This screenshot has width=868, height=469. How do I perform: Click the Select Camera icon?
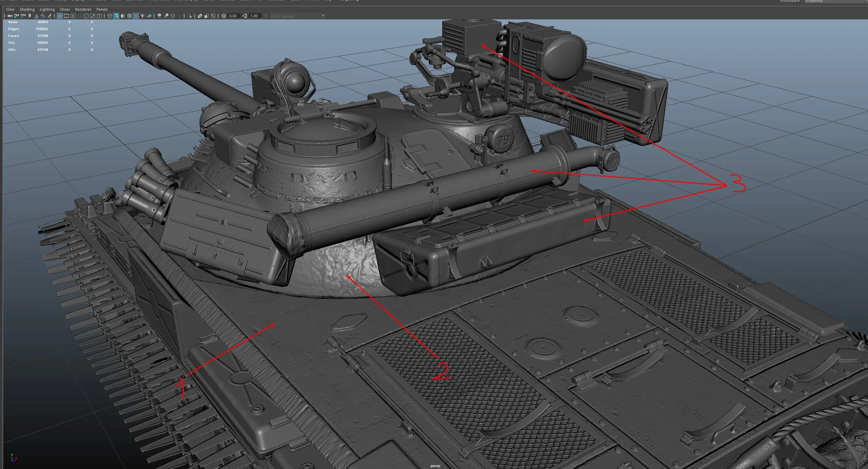click(x=10, y=16)
